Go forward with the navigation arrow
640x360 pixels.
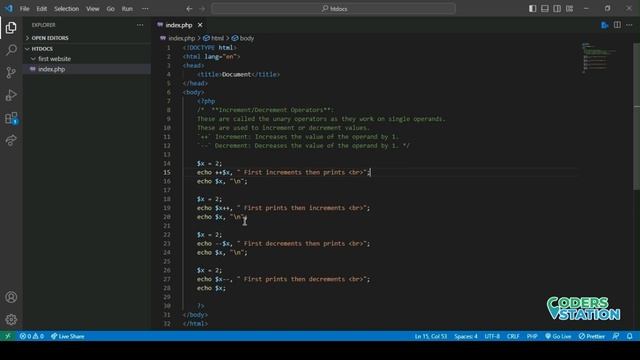(202, 9)
